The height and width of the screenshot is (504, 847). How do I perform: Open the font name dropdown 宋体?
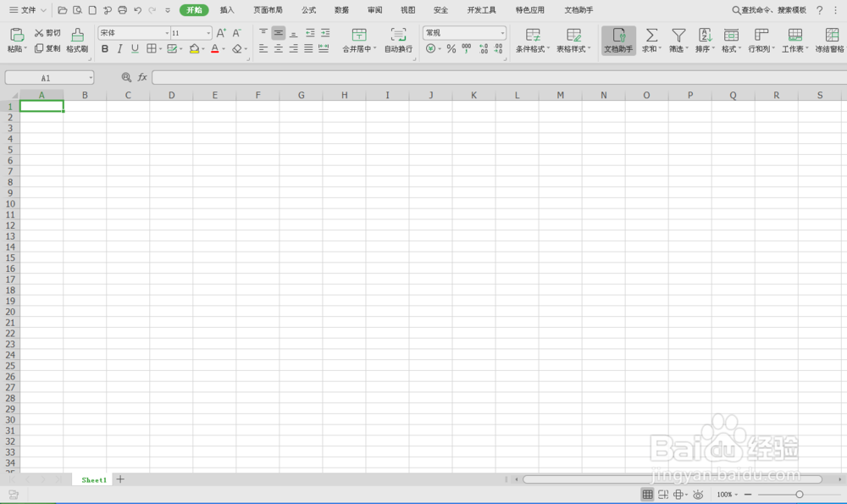click(167, 33)
